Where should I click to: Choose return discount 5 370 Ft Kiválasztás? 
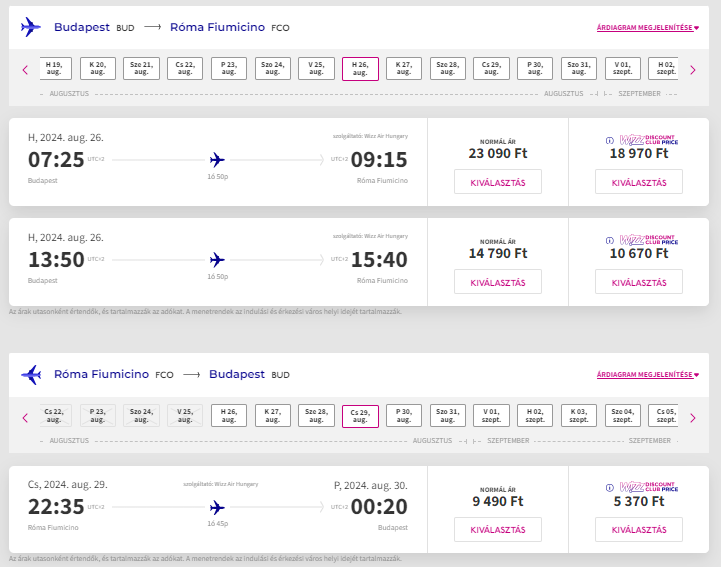pos(638,529)
